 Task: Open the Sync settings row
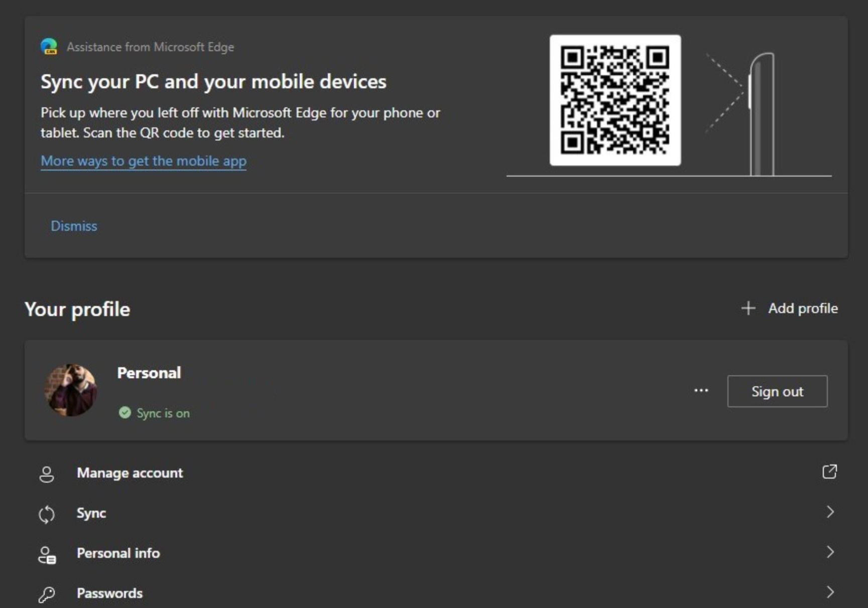coord(436,513)
